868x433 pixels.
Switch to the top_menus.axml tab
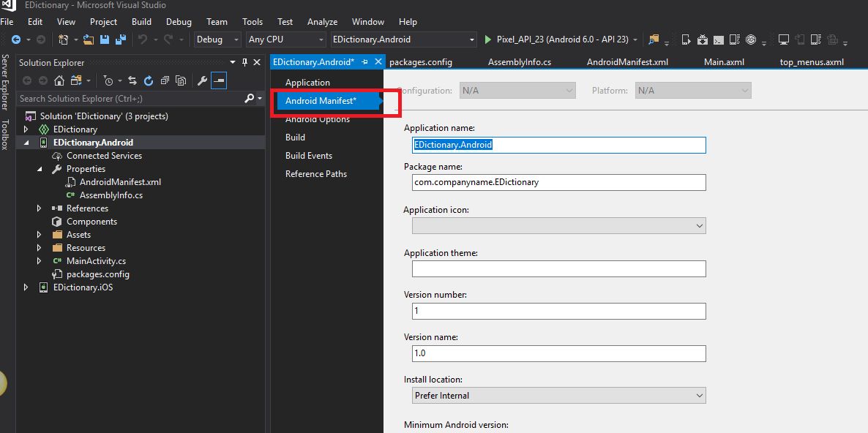pos(812,62)
